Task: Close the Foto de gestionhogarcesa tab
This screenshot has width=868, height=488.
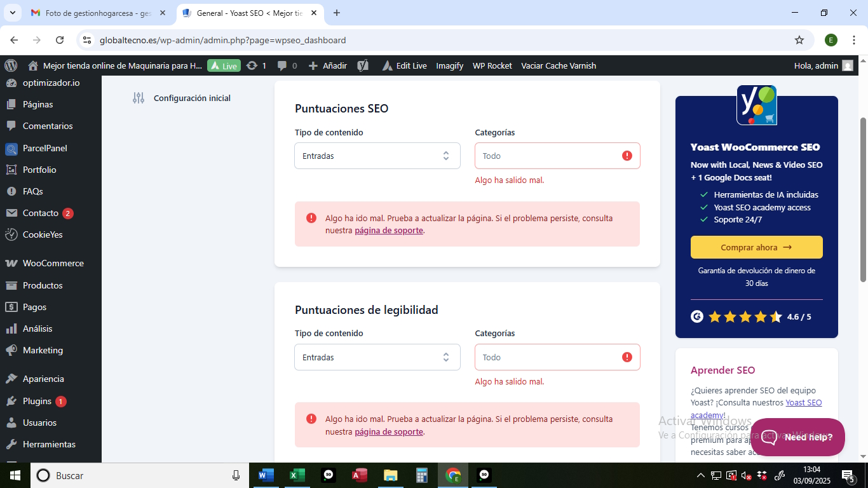Action: (163, 13)
